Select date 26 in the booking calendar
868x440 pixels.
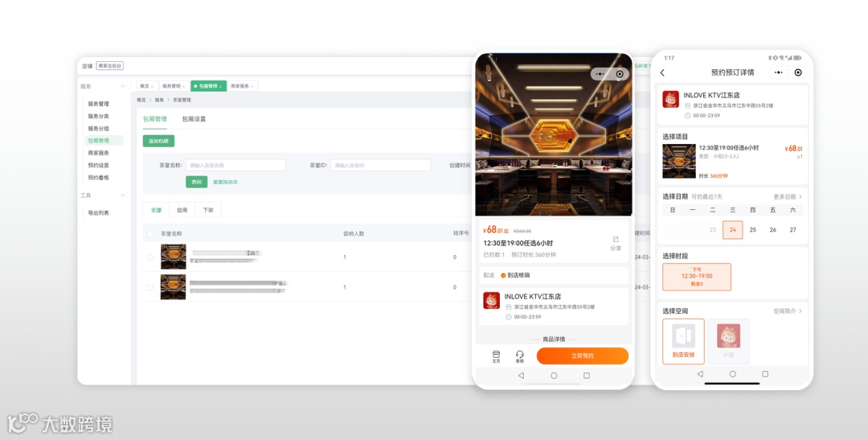click(x=773, y=229)
